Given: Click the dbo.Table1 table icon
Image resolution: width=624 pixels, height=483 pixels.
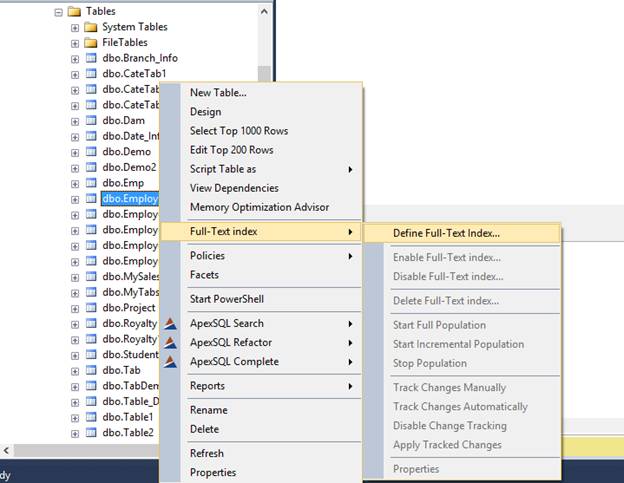Looking at the screenshot, I should click(91, 417).
